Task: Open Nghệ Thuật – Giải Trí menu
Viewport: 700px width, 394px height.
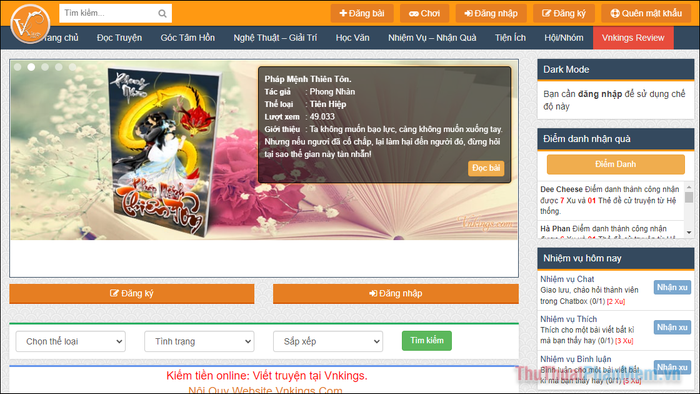Action: click(275, 38)
